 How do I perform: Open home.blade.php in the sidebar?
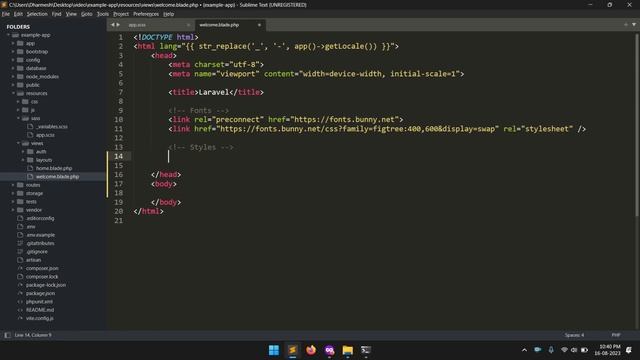pyautogui.click(x=53, y=168)
